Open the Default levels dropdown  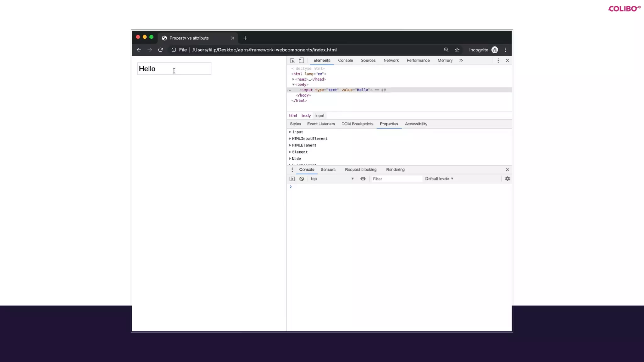(439, 179)
